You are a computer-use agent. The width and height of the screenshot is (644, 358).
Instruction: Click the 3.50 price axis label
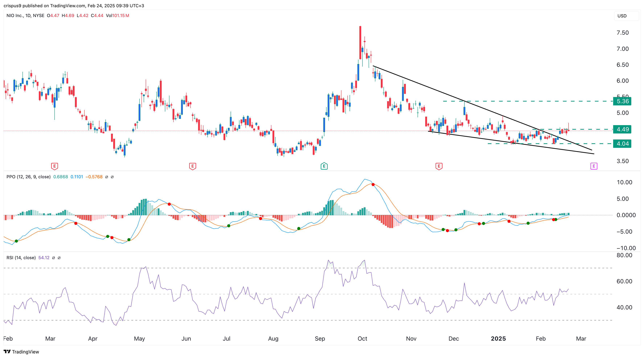pos(622,161)
